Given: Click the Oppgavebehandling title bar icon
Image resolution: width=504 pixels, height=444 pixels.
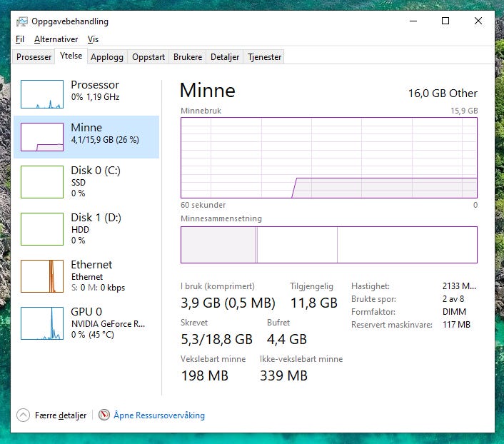Looking at the screenshot, I should (x=22, y=21).
